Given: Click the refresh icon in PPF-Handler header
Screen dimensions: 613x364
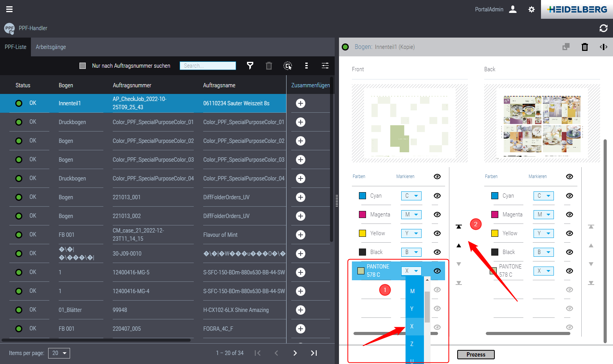Looking at the screenshot, I should (x=603, y=28).
